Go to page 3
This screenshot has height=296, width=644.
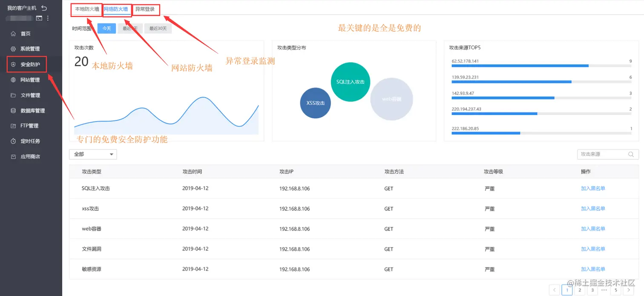click(592, 290)
